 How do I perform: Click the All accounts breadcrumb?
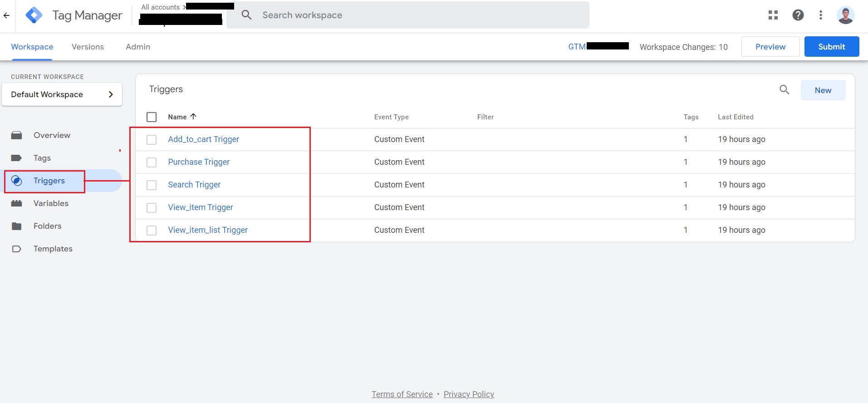(x=161, y=7)
